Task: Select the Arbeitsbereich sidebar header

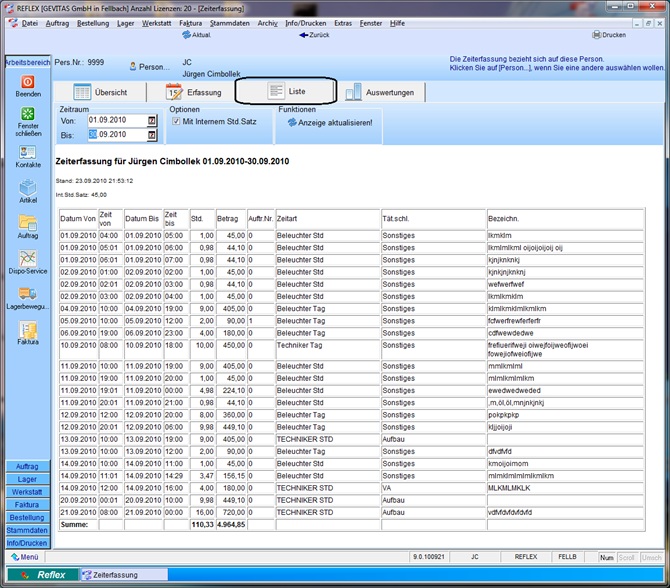Action: tap(28, 62)
